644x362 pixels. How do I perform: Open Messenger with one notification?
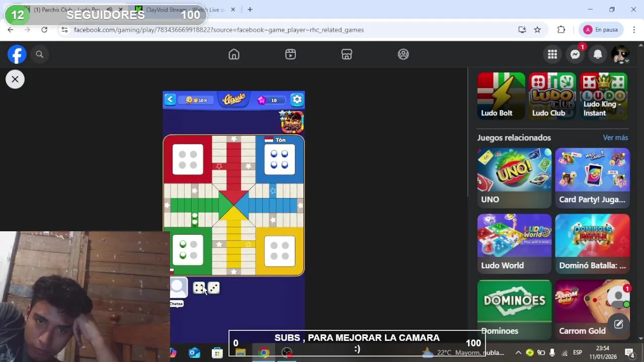pos(575,54)
